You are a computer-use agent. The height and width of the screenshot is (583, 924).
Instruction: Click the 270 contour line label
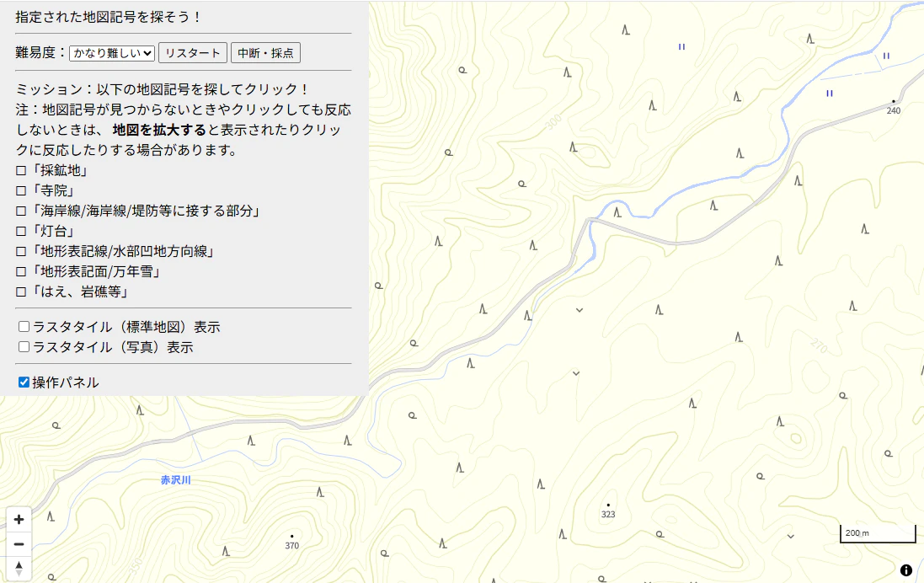[x=819, y=345]
